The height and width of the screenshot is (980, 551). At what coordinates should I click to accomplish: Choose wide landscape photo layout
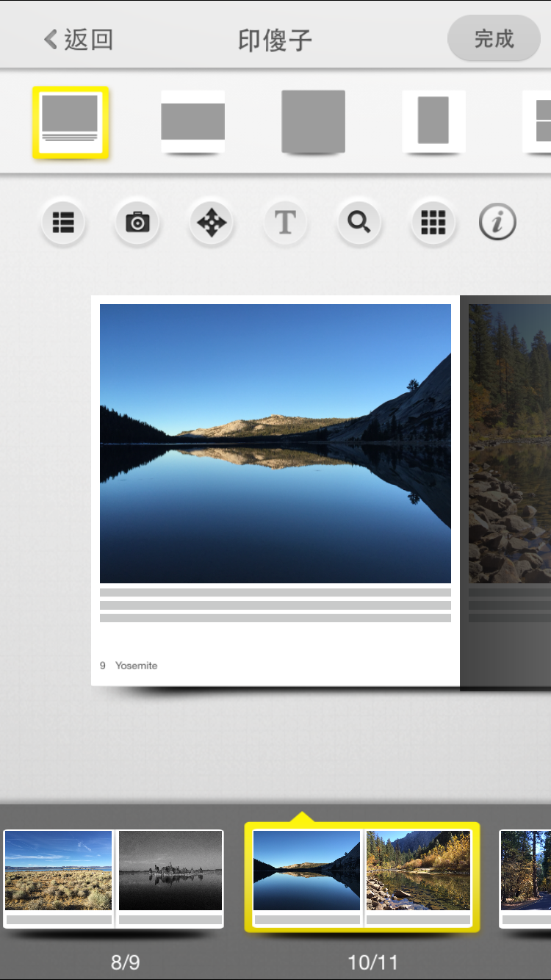pos(192,122)
